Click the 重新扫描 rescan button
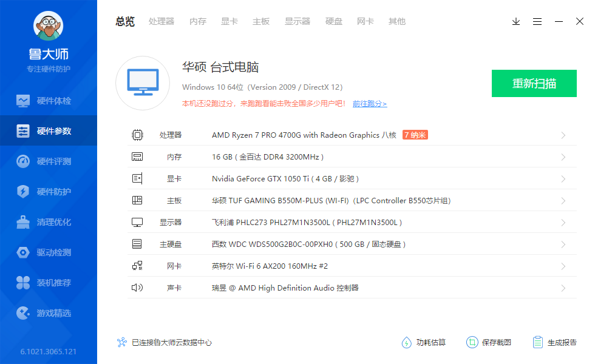Viewport: 595px width, 364px height. (x=534, y=83)
